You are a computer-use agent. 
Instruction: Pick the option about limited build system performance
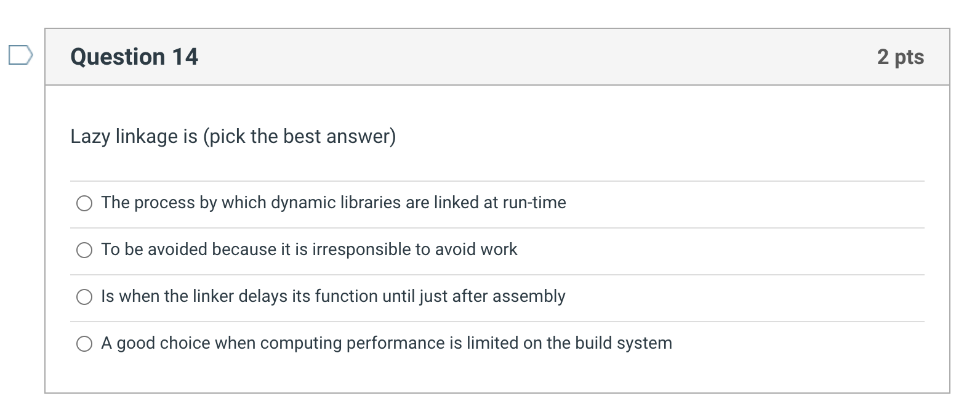[84, 343]
